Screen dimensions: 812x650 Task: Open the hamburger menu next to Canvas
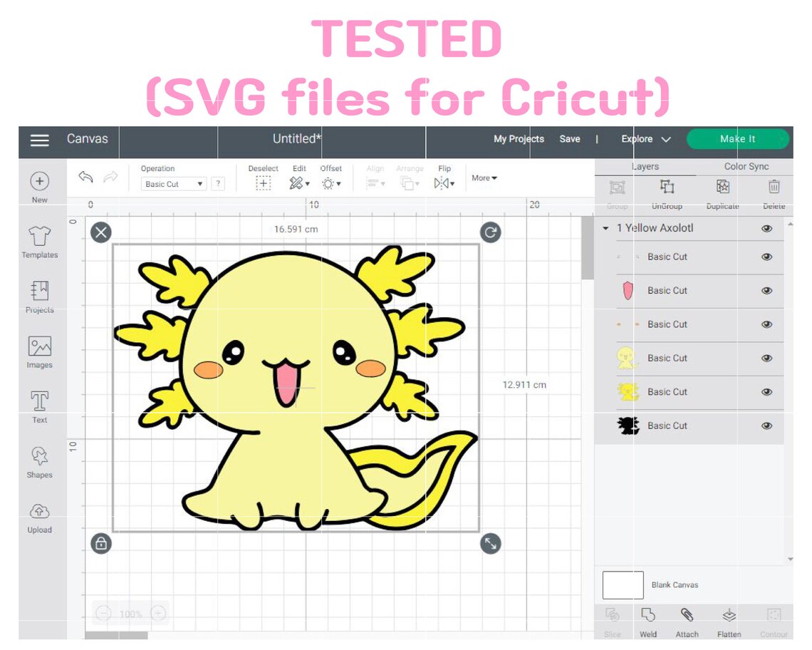[x=39, y=140]
